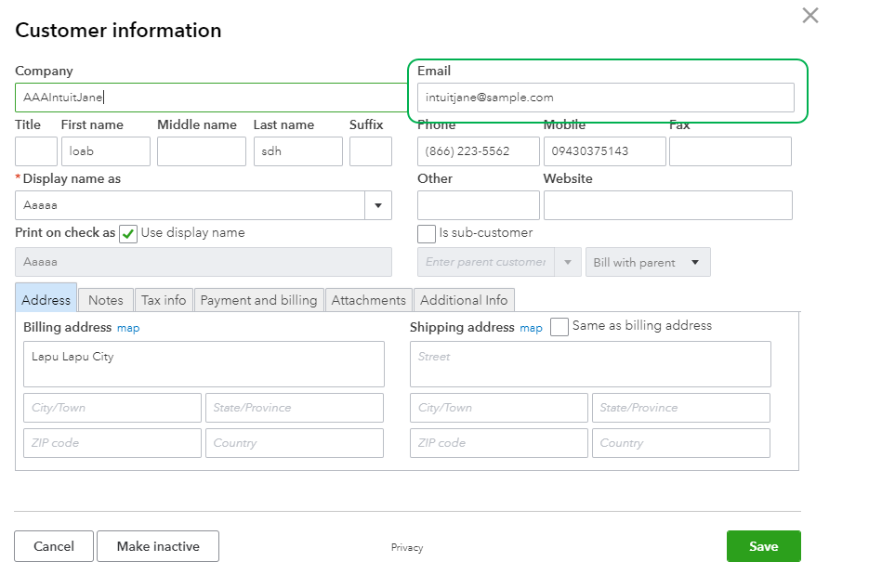Open the Additional Info tab
Image resolution: width=895 pixels, height=588 pixels.
[464, 300]
